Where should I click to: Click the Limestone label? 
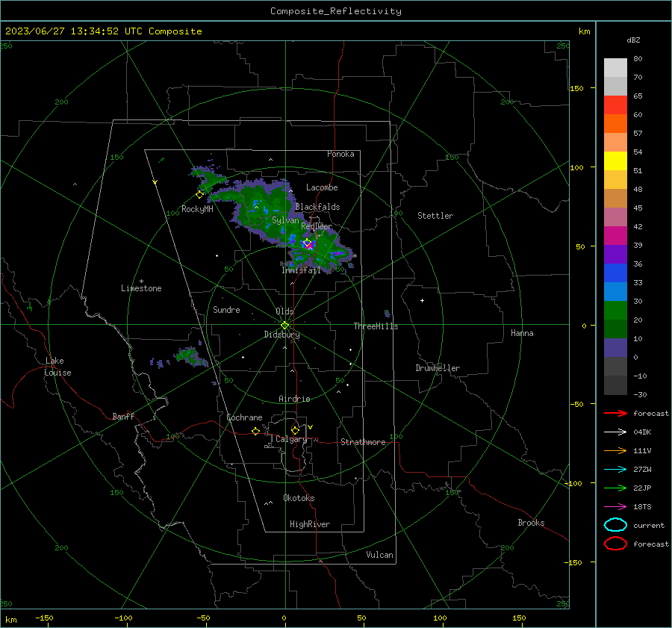(x=141, y=288)
